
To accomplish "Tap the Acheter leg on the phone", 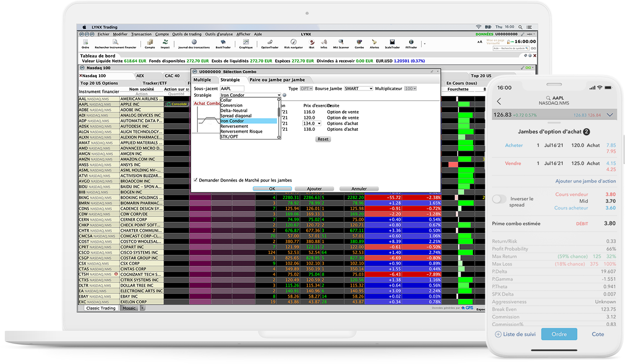I will click(555, 148).
